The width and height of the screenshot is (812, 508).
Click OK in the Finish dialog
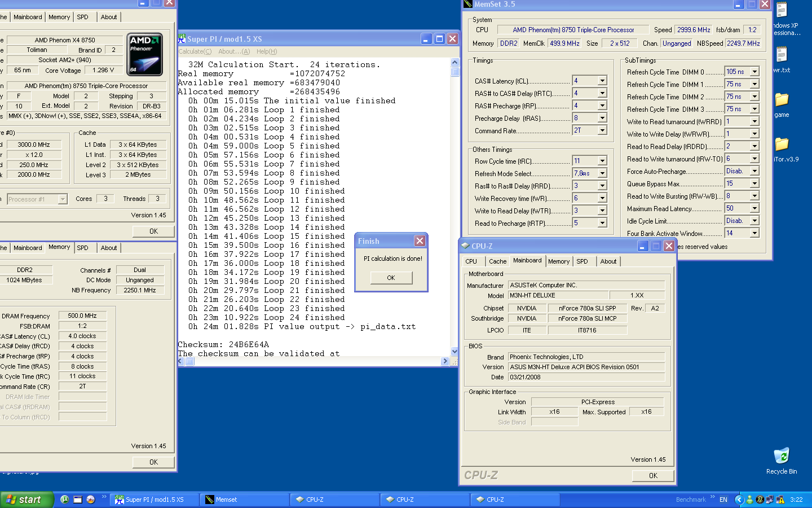click(391, 278)
